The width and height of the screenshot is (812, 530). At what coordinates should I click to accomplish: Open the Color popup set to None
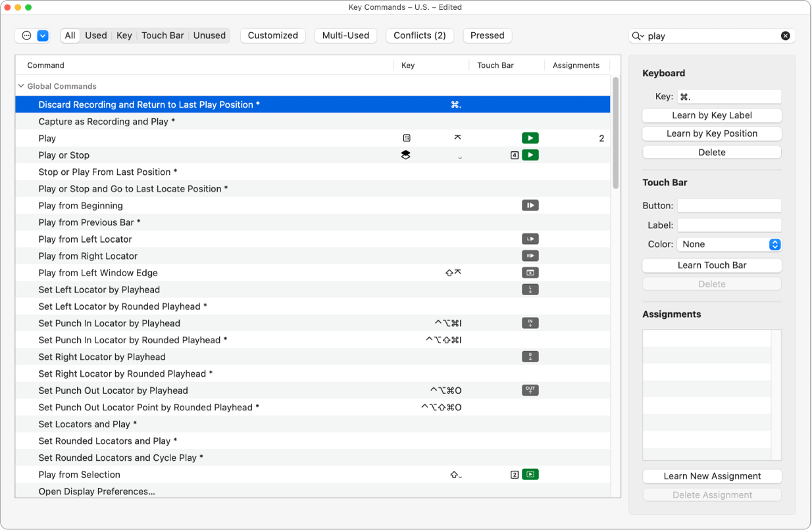click(729, 244)
